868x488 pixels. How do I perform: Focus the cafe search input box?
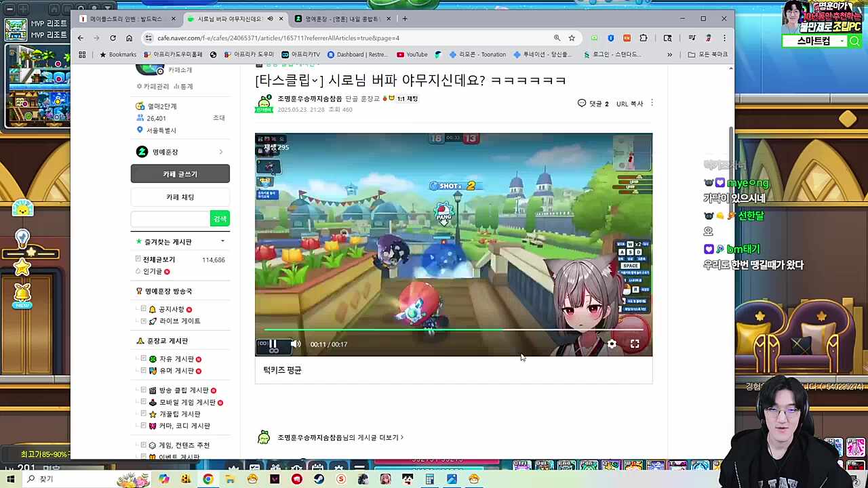pyautogui.click(x=170, y=219)
